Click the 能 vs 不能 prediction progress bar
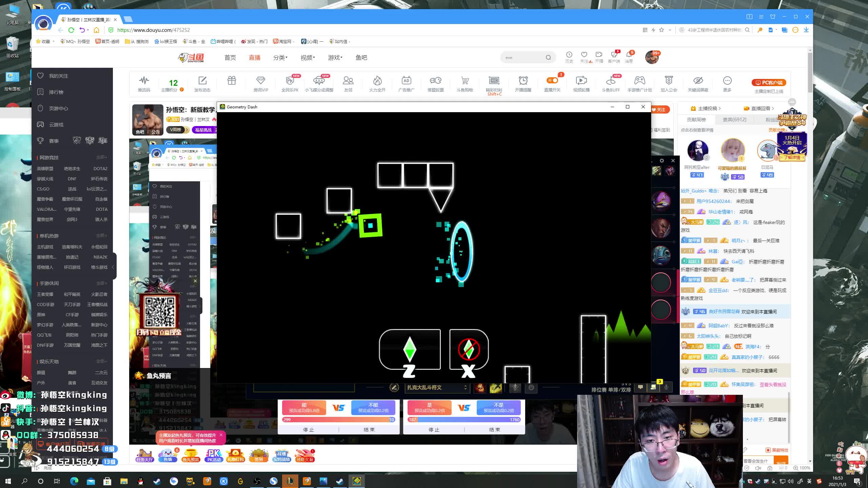 pos(338,420)
